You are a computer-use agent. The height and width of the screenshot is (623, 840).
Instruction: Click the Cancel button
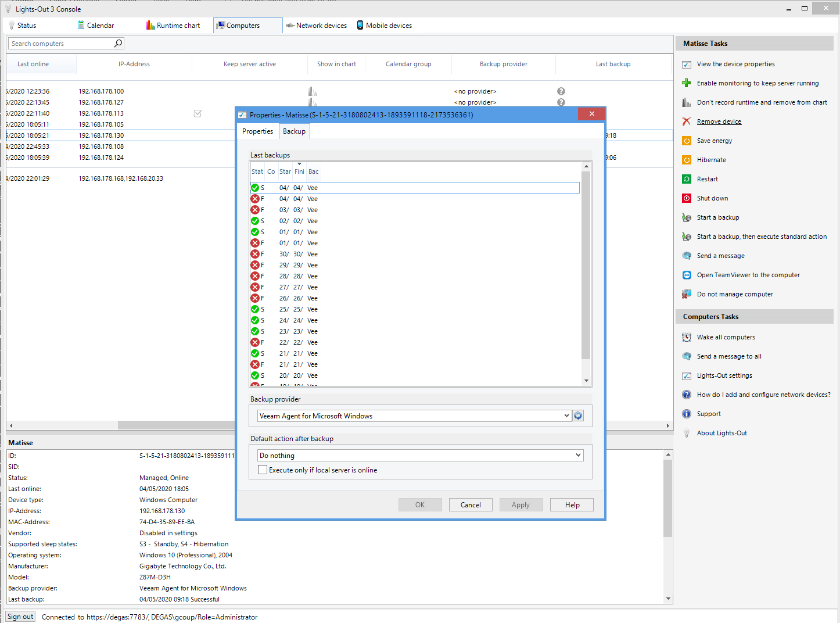point(471,504)
